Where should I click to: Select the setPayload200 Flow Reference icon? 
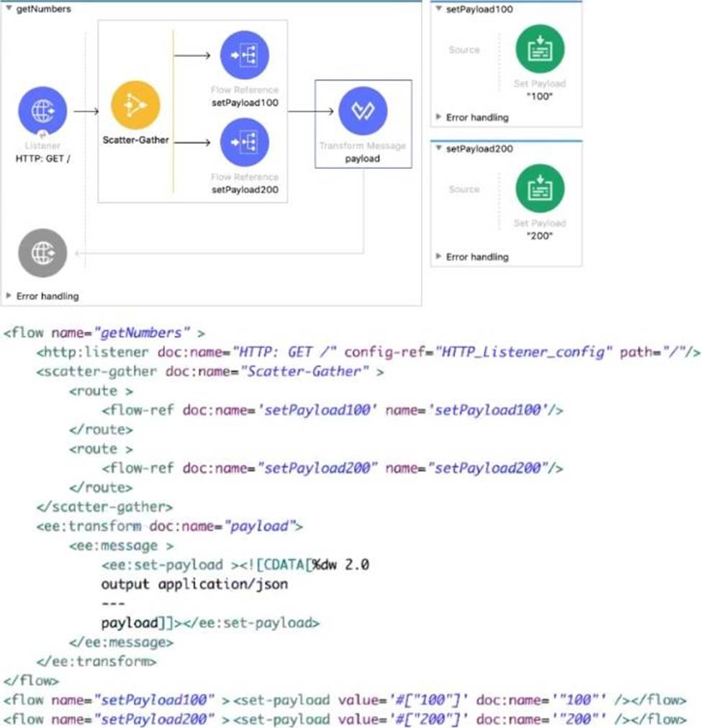244,142
